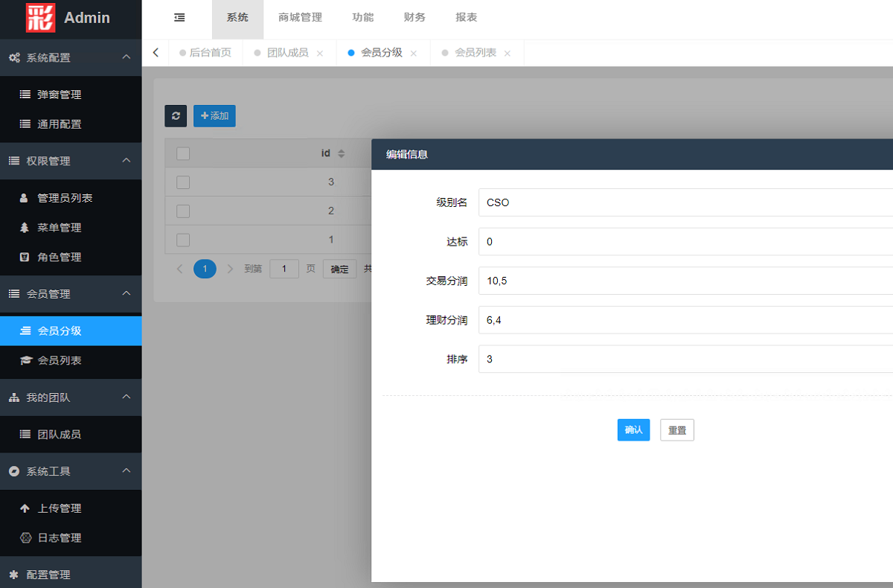Open 上传管理 in the sidebar

[x=60, y=508]
